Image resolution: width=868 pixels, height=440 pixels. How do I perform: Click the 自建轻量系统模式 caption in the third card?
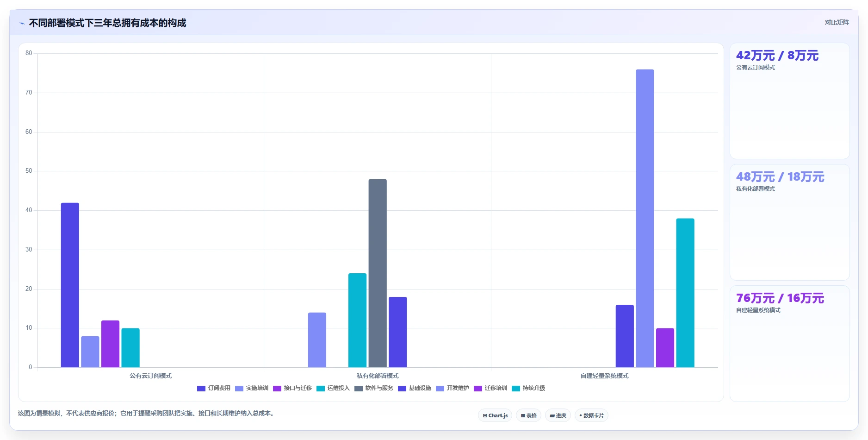click(758, 310)
